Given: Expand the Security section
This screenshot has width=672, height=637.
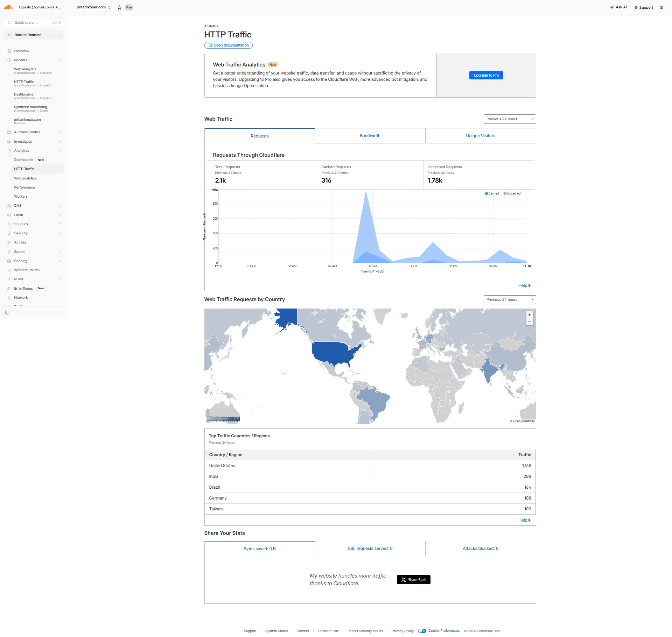Looking at the screenshot, I should (60, 233).
